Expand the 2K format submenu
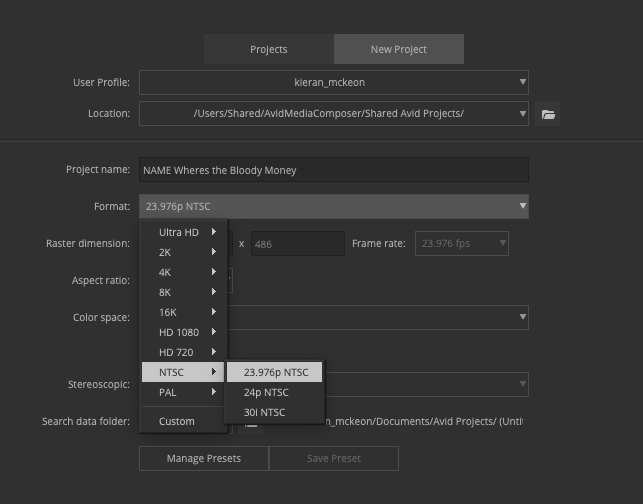This screenshot has width=643, height=504. coord(183,252)
